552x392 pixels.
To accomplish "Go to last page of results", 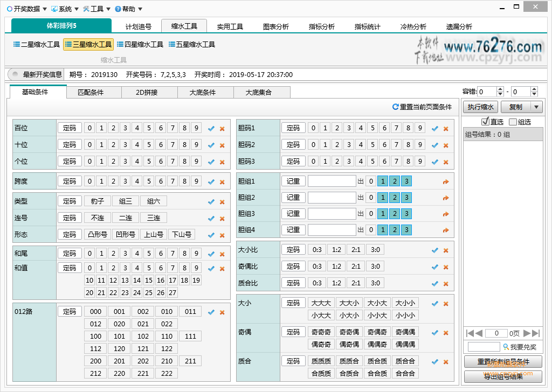I will click(x=536, y=333).
